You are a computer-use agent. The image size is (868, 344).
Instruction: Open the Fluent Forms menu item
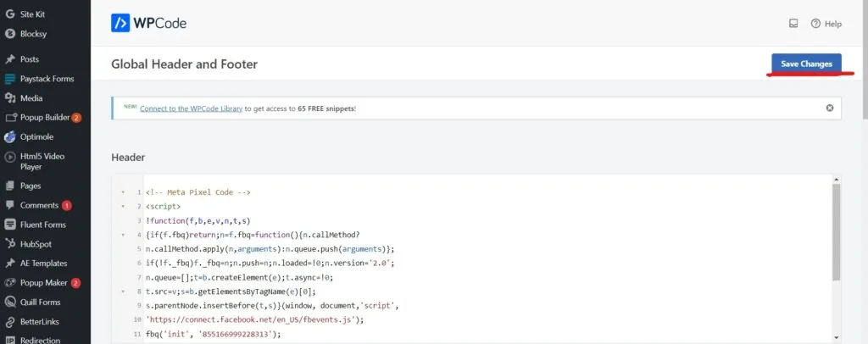(43, 225)
